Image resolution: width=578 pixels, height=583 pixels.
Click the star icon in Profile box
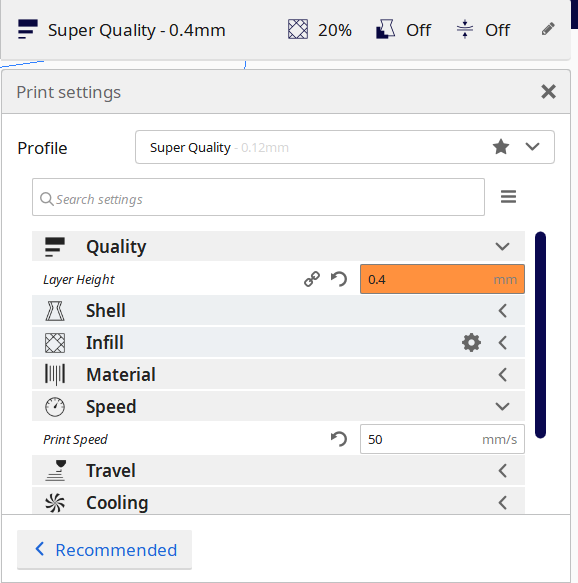coord(501,146)
